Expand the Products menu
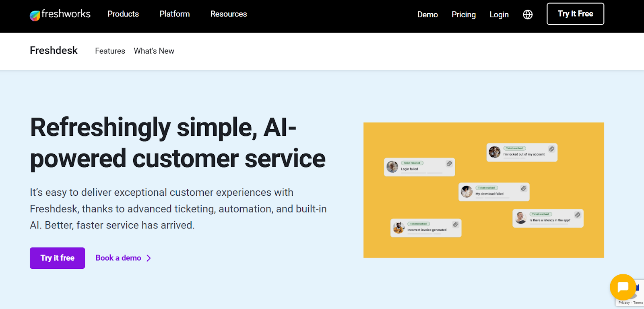644x309 pixels. [x=123, y=14]
